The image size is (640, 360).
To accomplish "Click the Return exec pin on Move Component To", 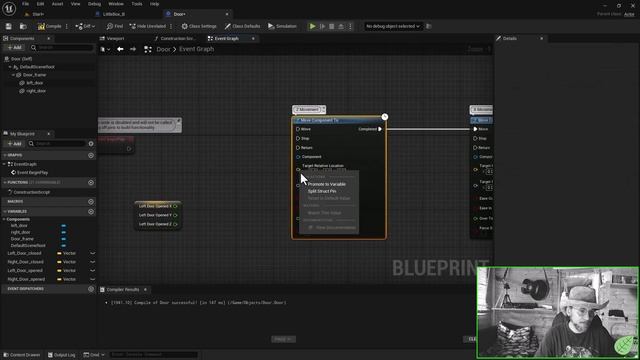I will (x=298, y=147).
